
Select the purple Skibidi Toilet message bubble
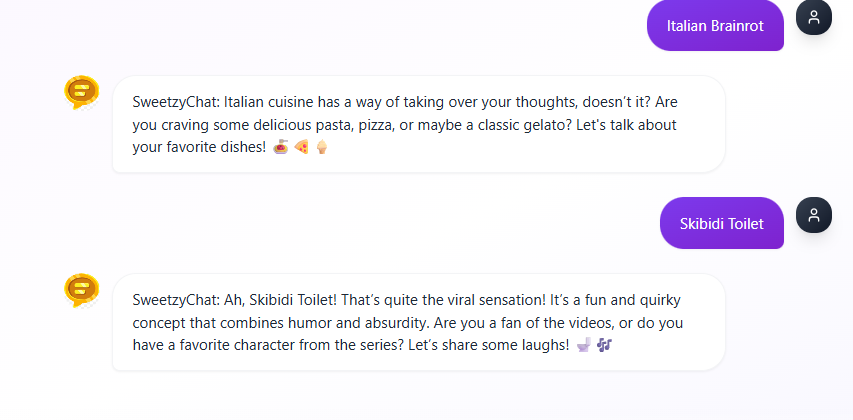721,223
